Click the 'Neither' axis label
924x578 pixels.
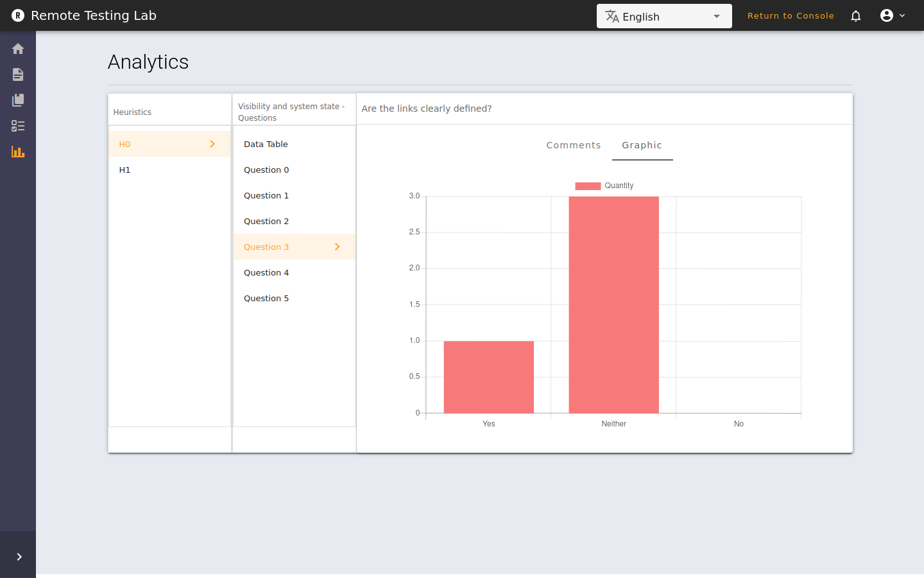pos(614,424)
